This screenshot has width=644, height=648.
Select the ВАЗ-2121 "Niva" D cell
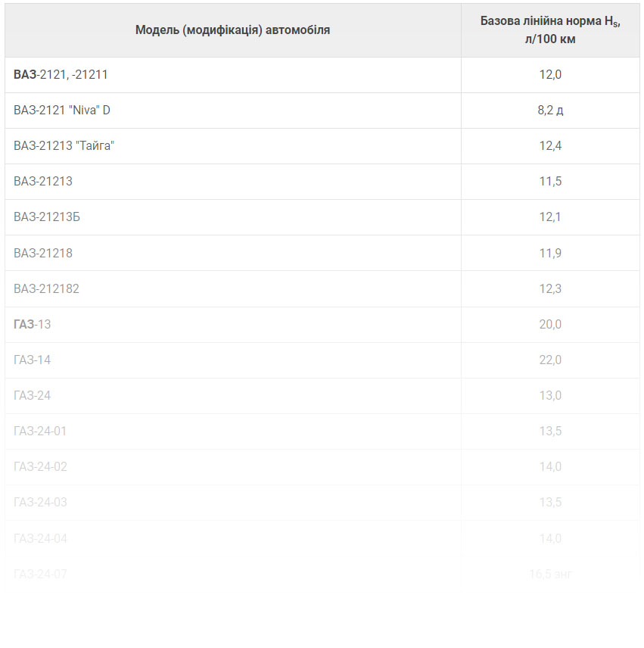[232, 111]
